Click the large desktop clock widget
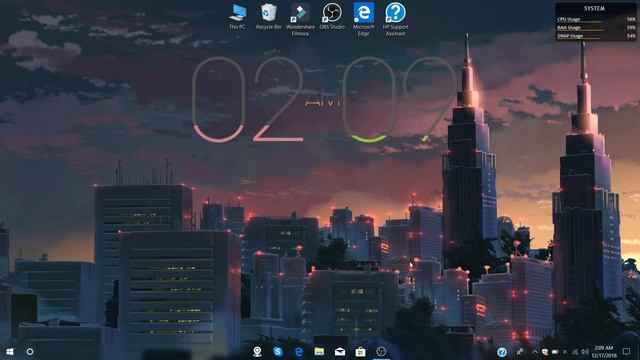The width and height of the screenshot is (640, 360). pos(324,99)
